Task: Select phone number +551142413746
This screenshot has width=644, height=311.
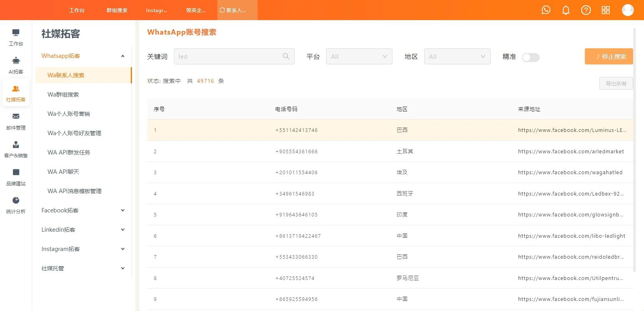Action: pyautogui.click(x=297, y=130)
